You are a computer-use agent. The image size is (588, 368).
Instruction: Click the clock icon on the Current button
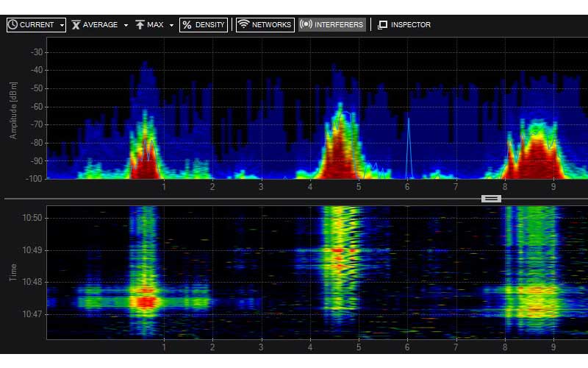[13, 25]
